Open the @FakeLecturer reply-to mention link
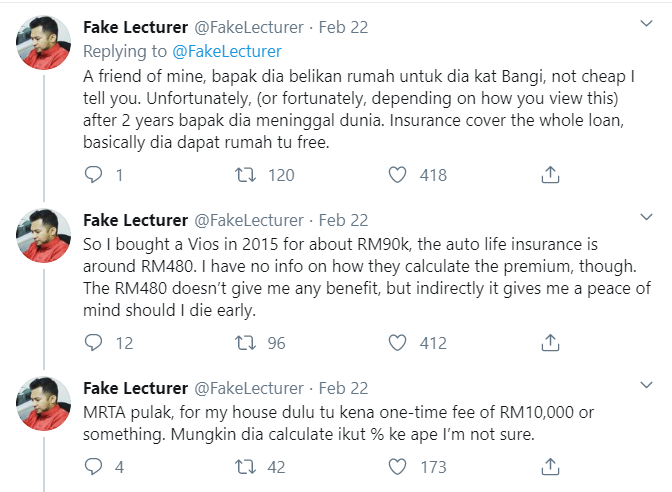 (x=230, y=51)
